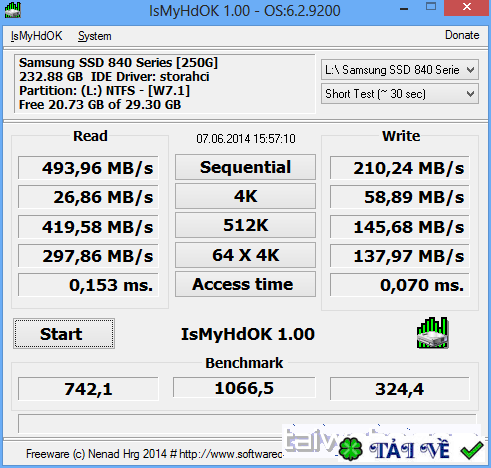Click the Partition (L:) NTFS line
491x468 pixels.
tap(104, 90)
